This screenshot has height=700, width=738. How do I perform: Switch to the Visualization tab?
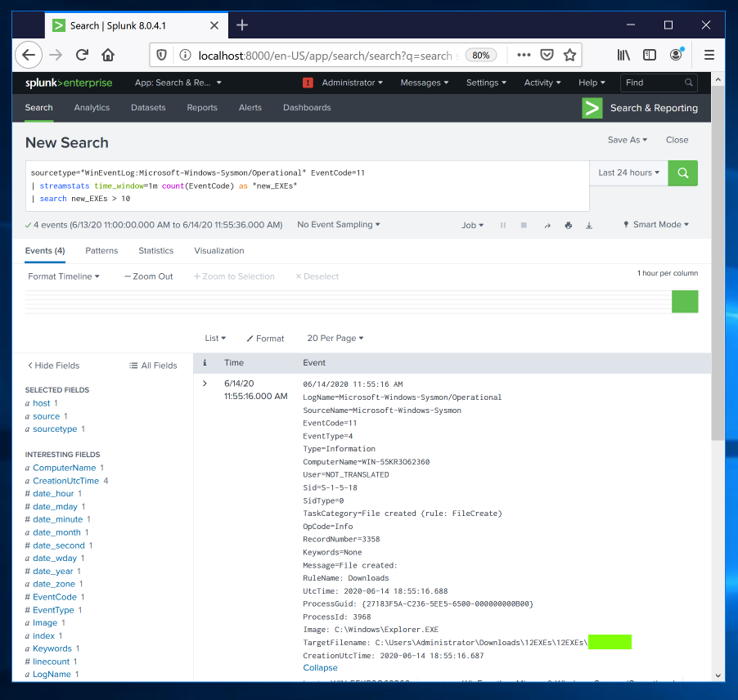pos(219,251)
